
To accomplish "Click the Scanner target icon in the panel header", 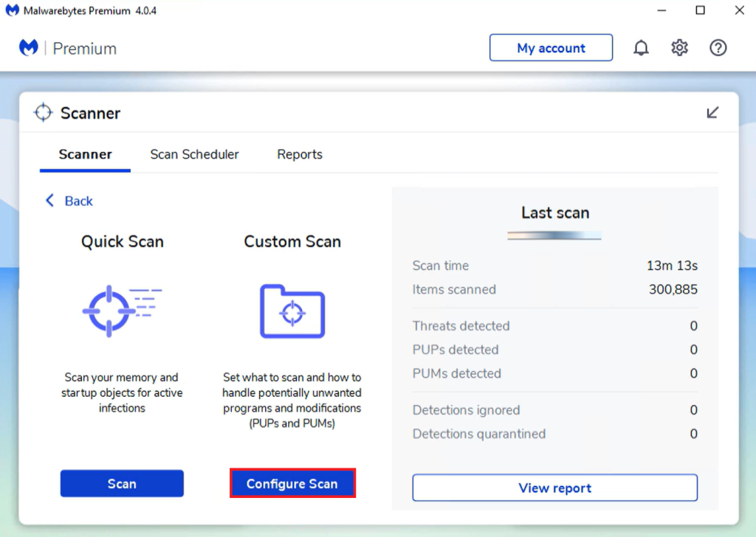I will tap(42, 112).
